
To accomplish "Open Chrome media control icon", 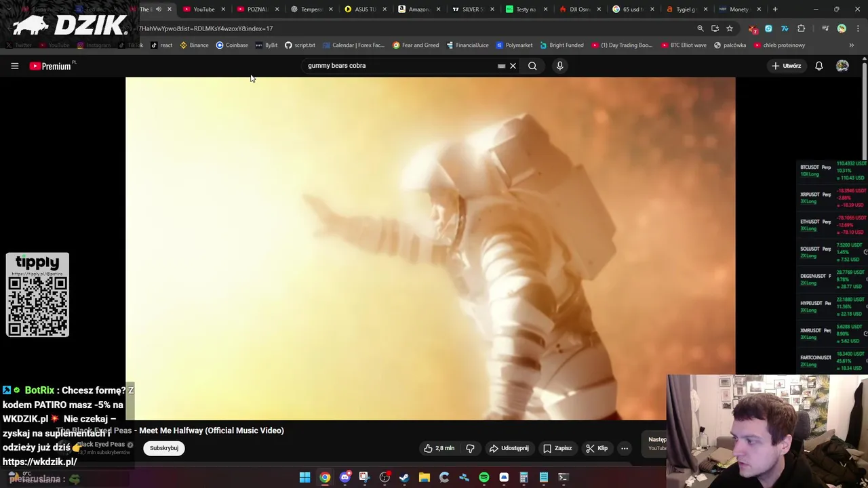I will point(825,28).
